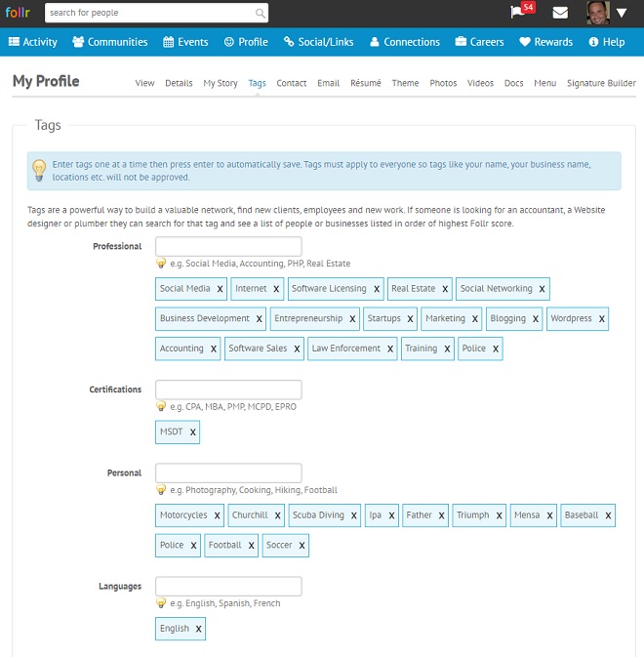The height and width of the screenshot is (657, 644).
Task: Switch to the Photos tab
Action: click(x=443, y=83)
